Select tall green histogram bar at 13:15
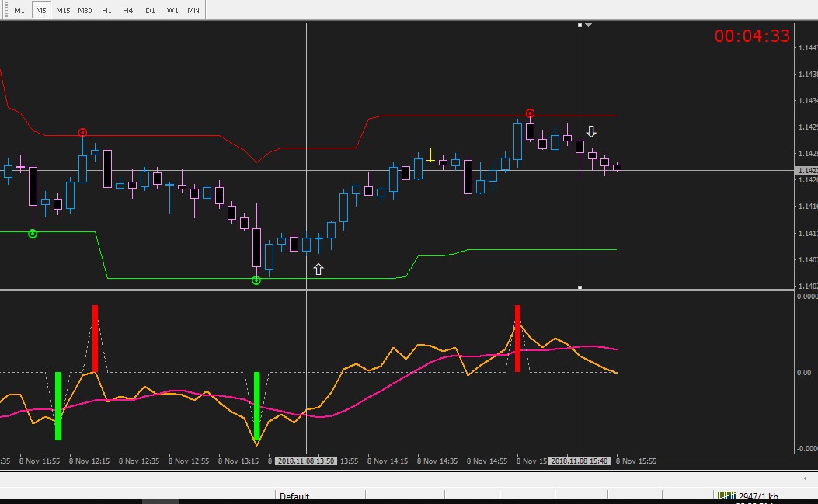 pos(256,406)
